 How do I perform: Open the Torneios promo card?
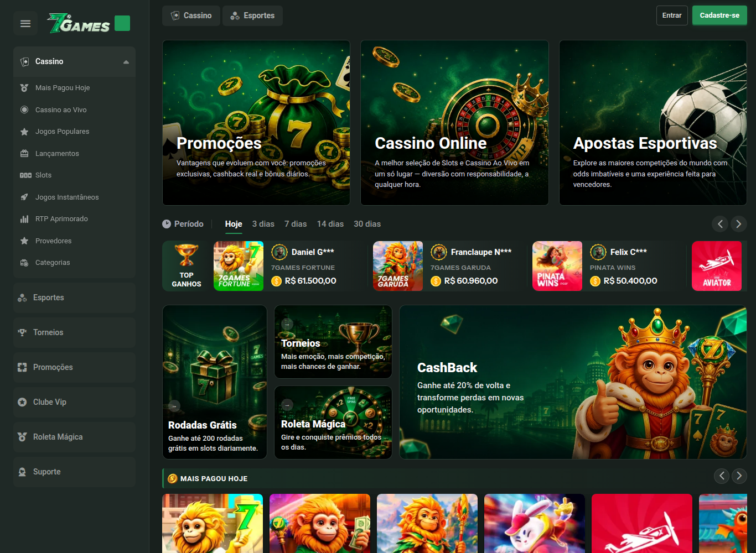333,342
